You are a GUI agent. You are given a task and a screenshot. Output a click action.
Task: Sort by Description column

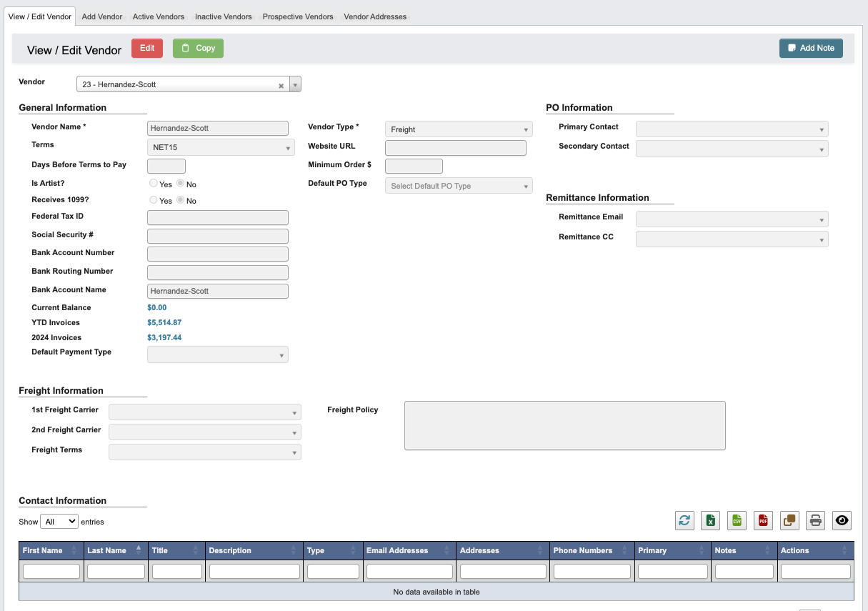point(254,550)
